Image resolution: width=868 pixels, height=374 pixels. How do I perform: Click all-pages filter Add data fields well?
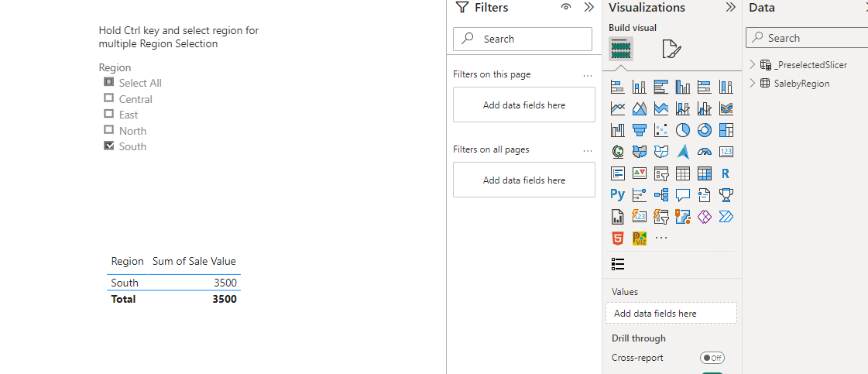(524, 180)
